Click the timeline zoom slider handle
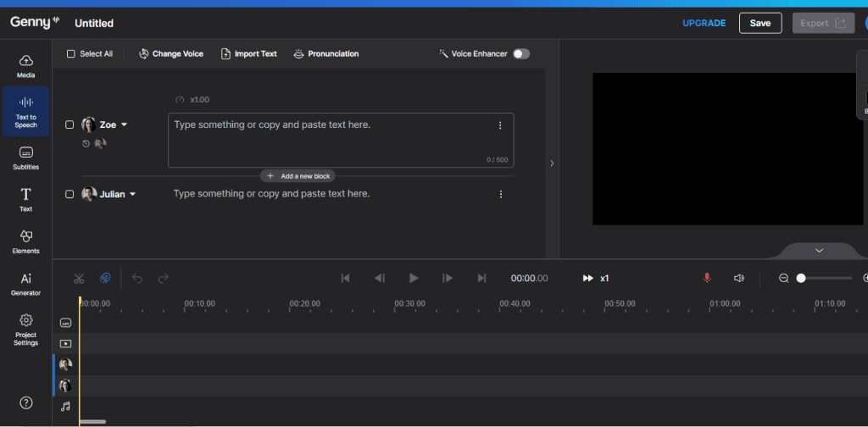The height and width of the screenshot is (427, 868). pos(801,278)
